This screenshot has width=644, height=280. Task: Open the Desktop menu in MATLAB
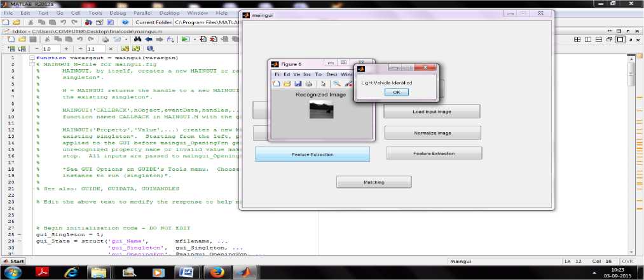coord(169,13)
